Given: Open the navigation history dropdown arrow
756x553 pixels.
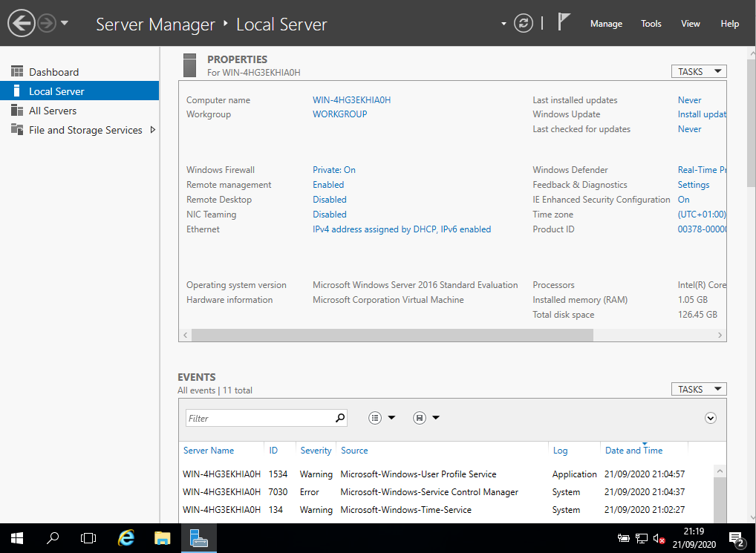Looking at the screenshot, I should (65, 23).
